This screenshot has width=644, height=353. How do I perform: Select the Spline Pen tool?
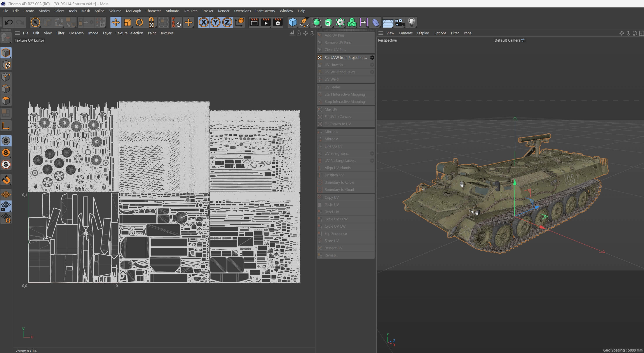point(304,23)
